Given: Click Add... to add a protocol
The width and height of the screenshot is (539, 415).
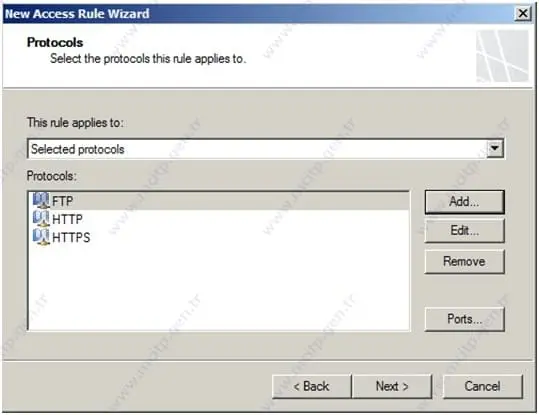Looking at the screenshot, I should tap(464, 202).
